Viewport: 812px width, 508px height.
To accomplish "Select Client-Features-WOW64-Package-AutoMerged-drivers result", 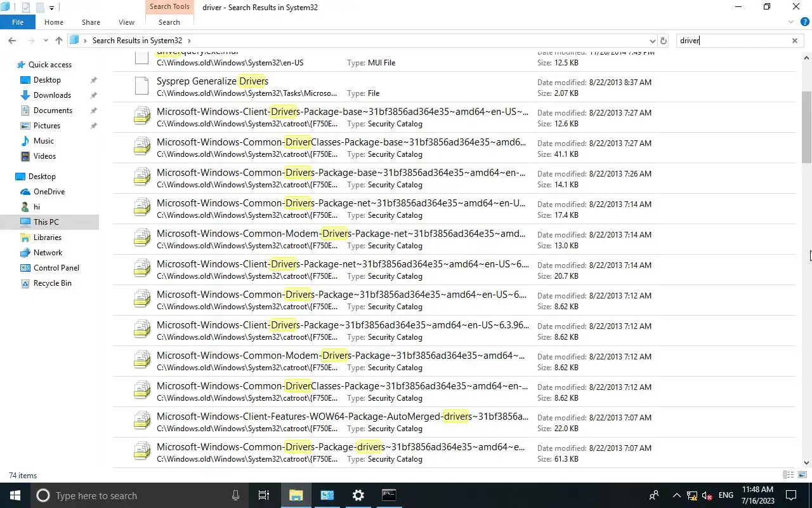I will click(454, 422).
